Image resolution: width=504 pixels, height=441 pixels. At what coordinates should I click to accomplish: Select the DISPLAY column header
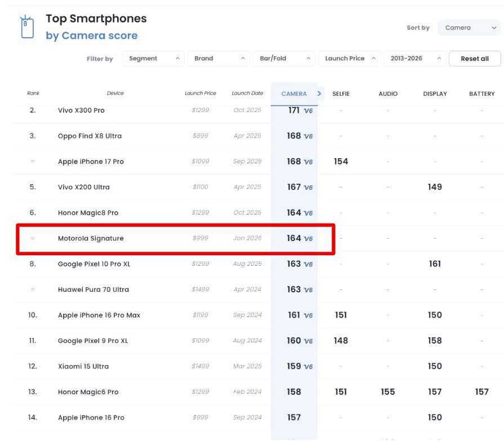pos(435,94)
